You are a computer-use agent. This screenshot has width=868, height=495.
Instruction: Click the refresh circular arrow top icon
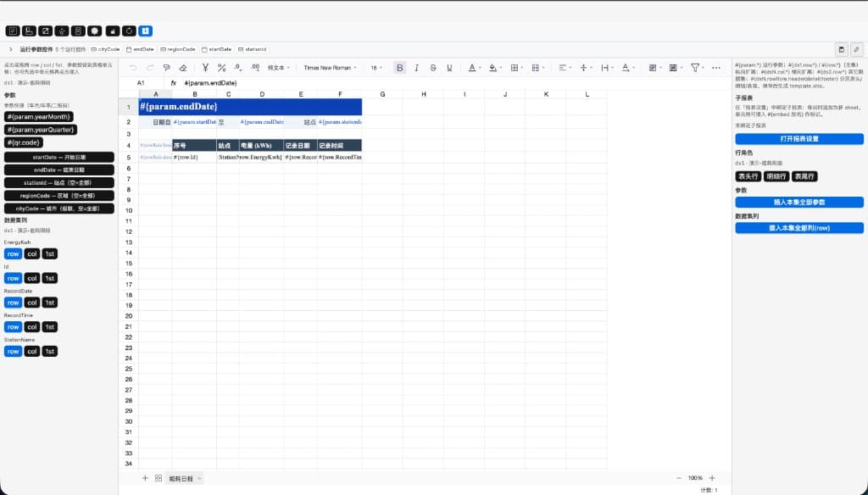coord(129,31)
